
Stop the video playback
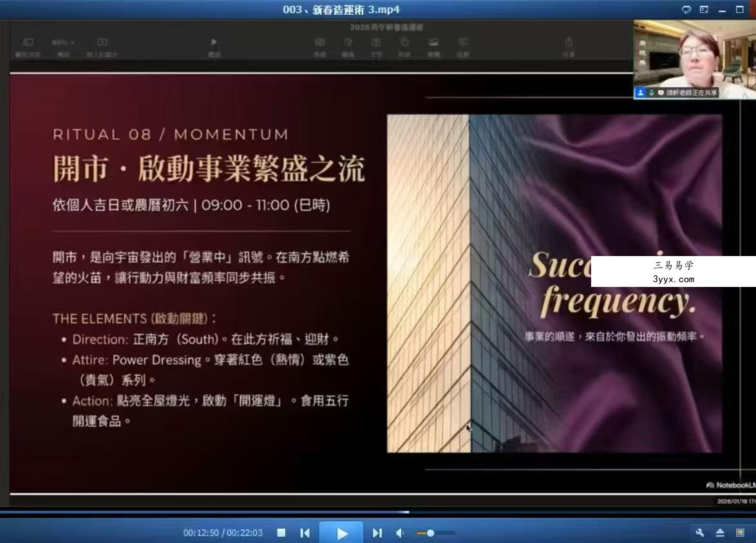[x=281, y=533]
